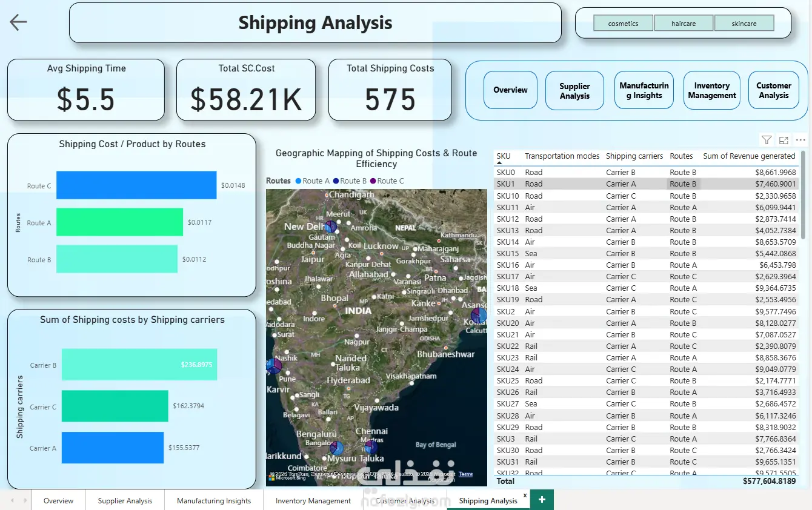Add a new page with plus icon

[542, 500]
